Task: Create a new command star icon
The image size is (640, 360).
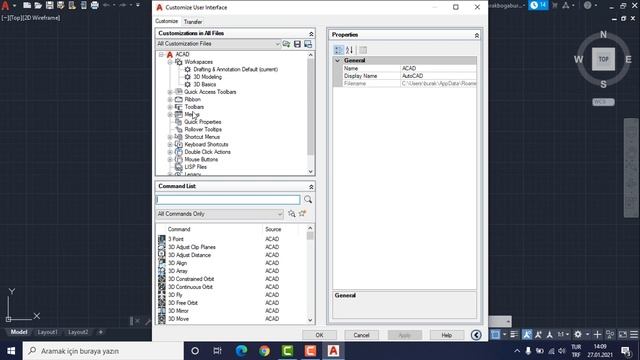Action: tap(302, 213)
